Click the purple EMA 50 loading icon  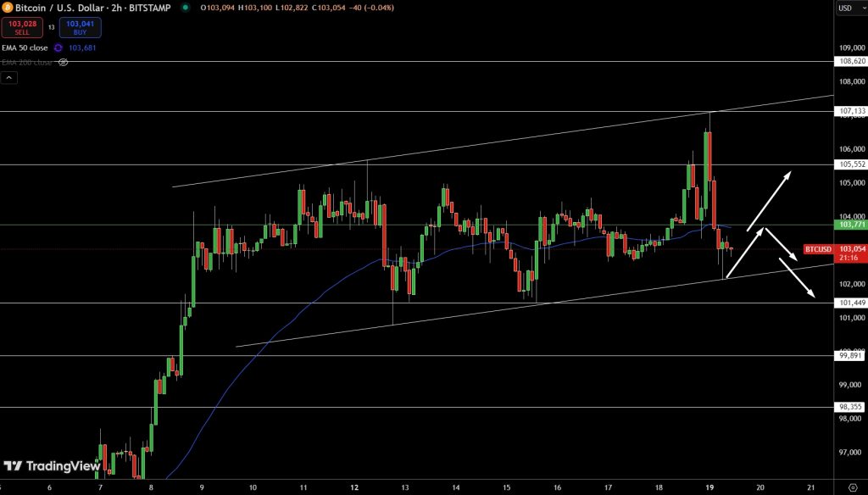58,48
